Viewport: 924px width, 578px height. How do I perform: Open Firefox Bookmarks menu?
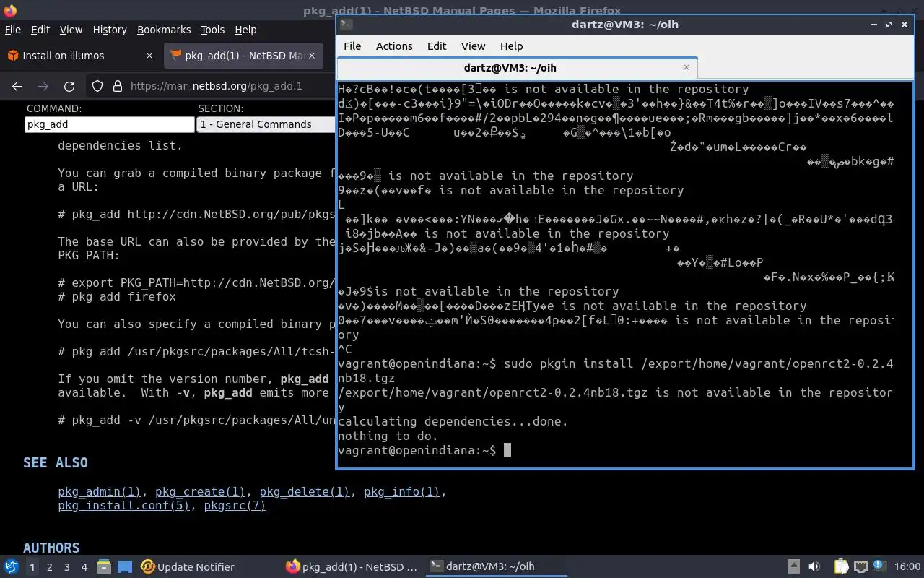pos(164,30)
